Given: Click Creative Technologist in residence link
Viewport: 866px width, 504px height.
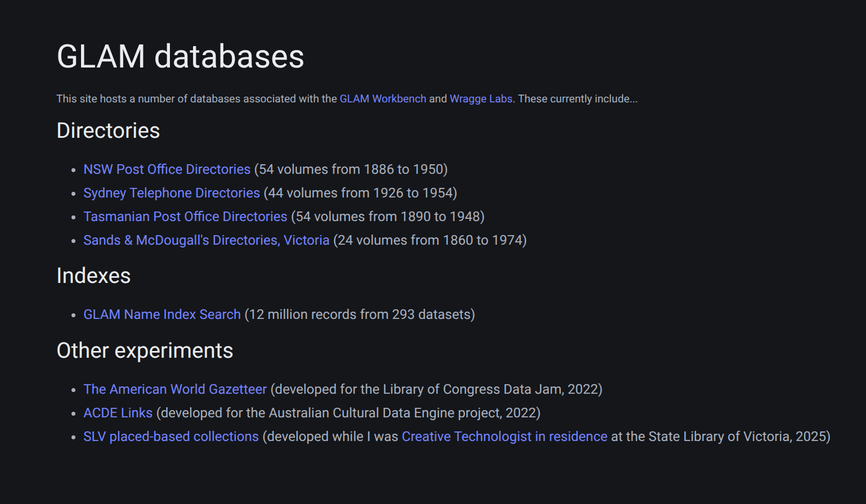Looking at the screenshot, I should pyautogui.click(x=505, y=436).
